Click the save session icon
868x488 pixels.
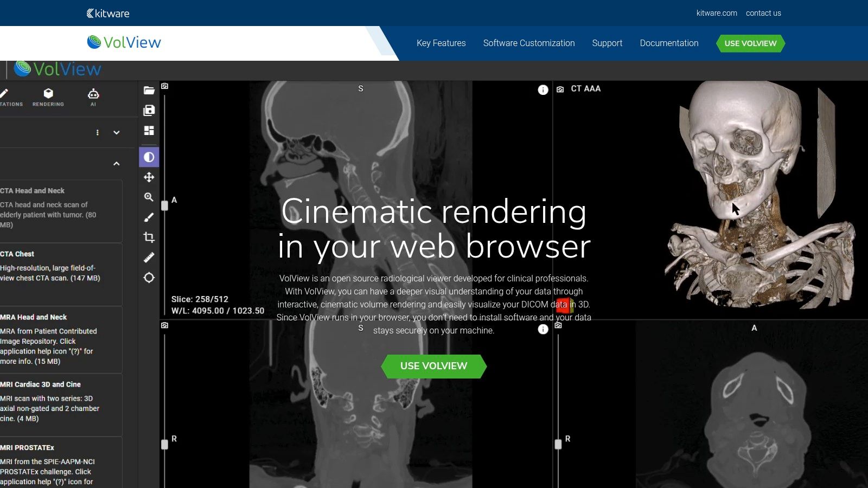tap(149, 110)
